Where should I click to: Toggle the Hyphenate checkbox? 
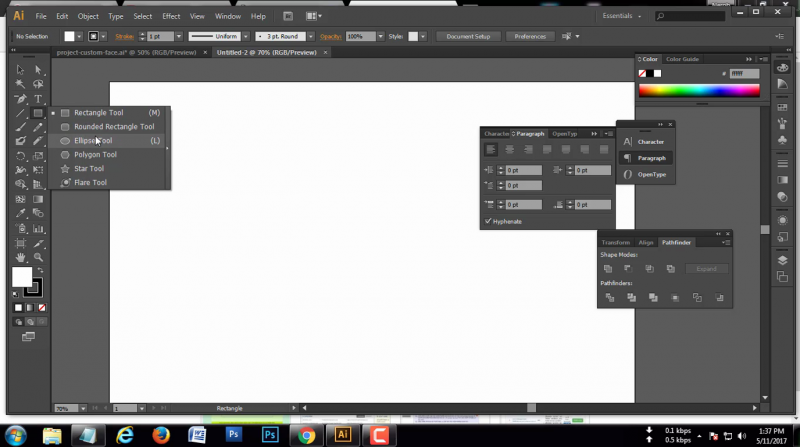point(488,221)
